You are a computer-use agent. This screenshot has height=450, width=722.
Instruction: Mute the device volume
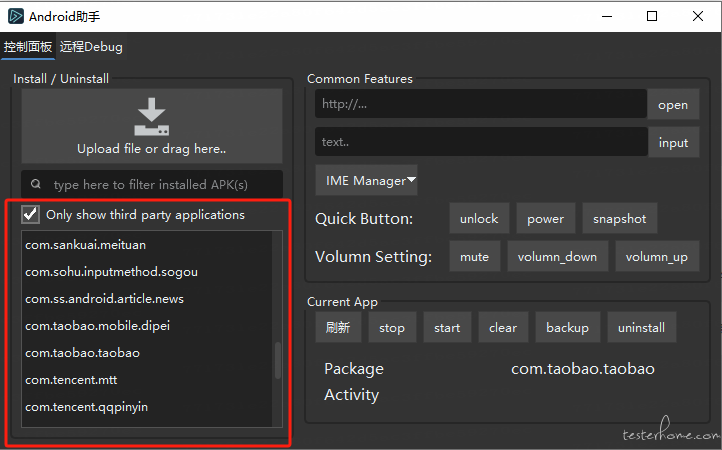click(475, 257)
